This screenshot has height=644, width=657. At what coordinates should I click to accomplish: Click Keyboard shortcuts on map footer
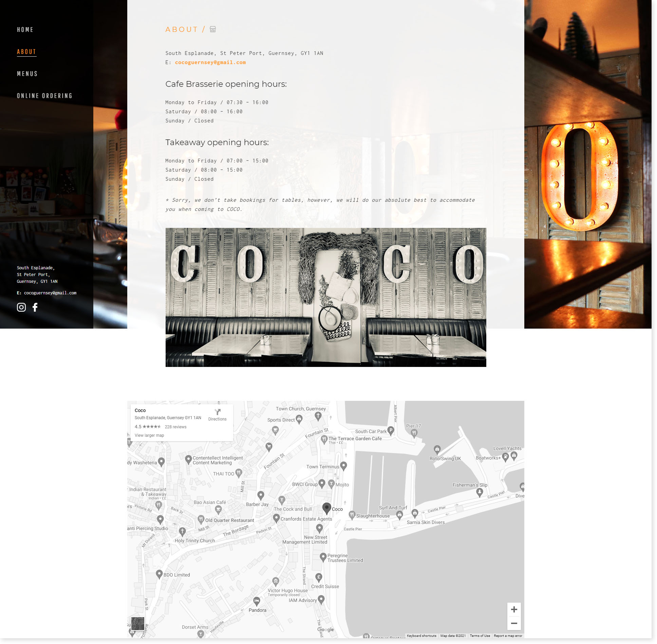[421, 636]
